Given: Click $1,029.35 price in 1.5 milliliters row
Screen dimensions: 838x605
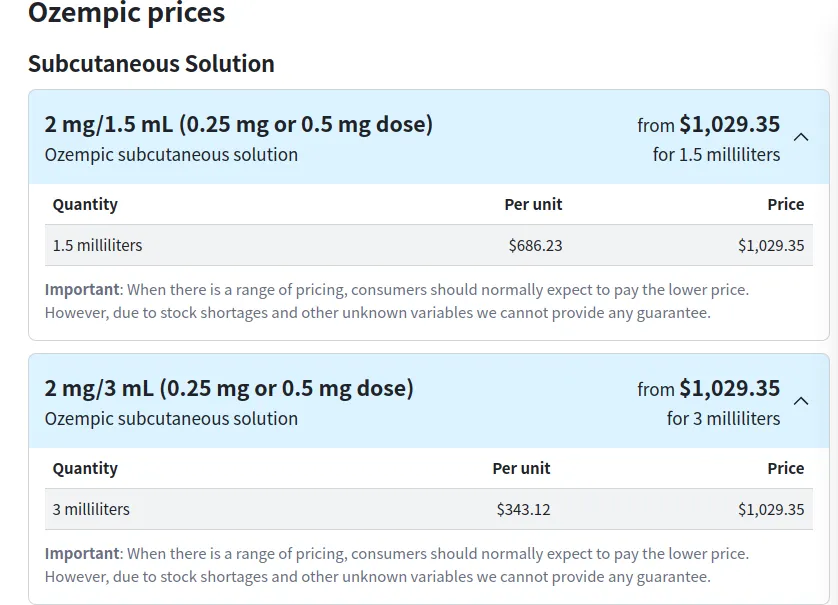Looking at the screenshot, I should pyautogui.click(x=770, y=245).
